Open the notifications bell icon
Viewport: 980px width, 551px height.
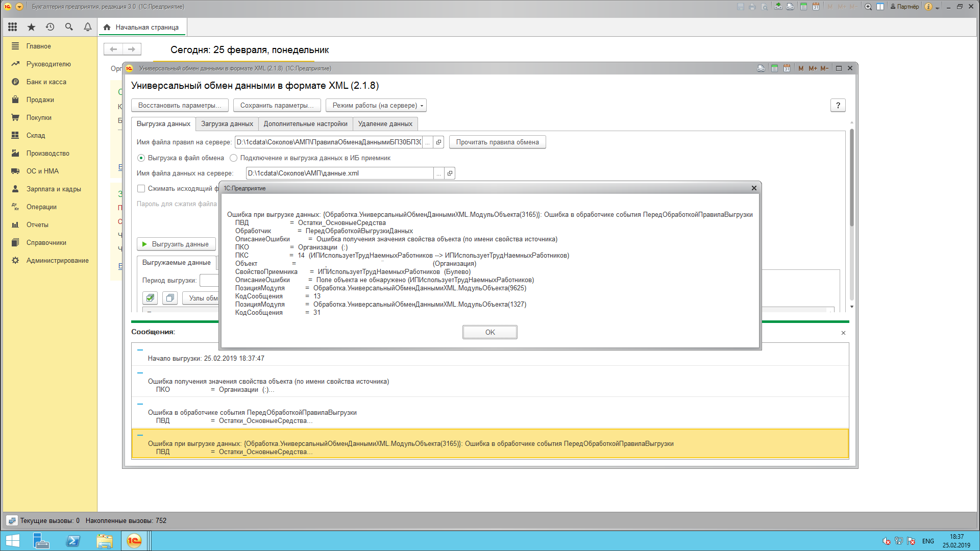88,27
